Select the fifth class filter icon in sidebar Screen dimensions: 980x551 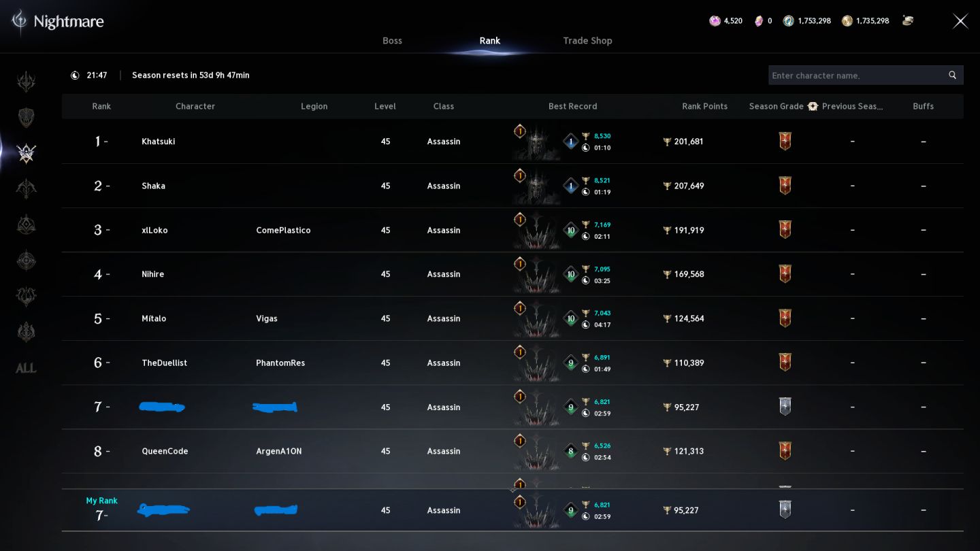point(27,225)
